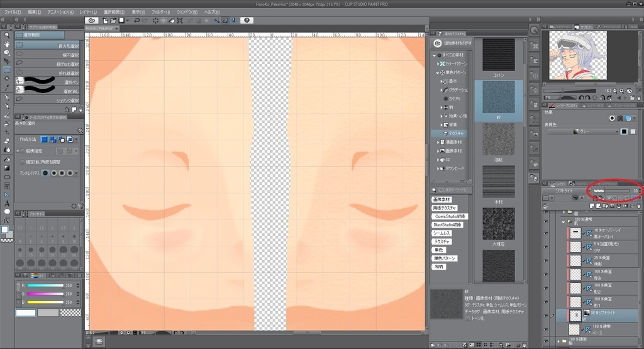This screenshot has width=644, height=349.
Task: Toggle visibility of ツヤ layer
Action: [546, 247]
